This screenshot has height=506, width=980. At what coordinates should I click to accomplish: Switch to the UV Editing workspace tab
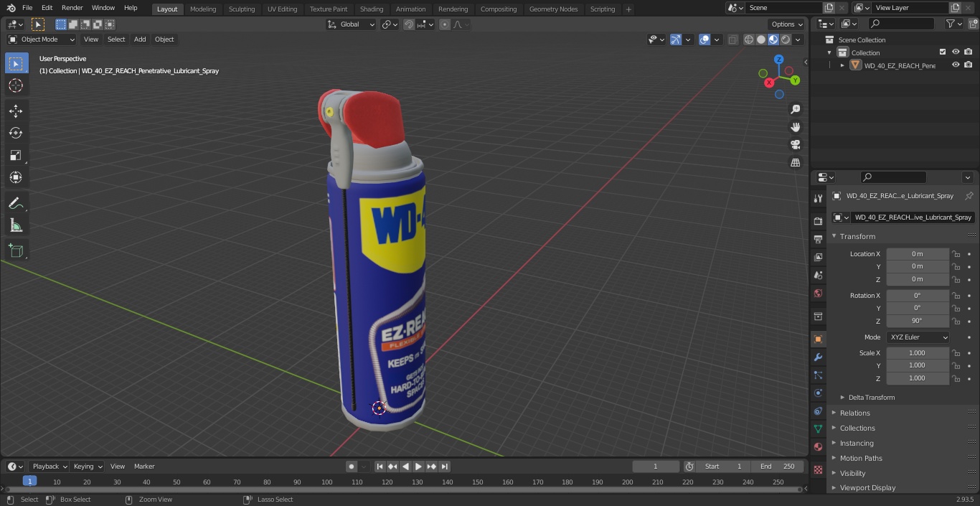[282, 9]
